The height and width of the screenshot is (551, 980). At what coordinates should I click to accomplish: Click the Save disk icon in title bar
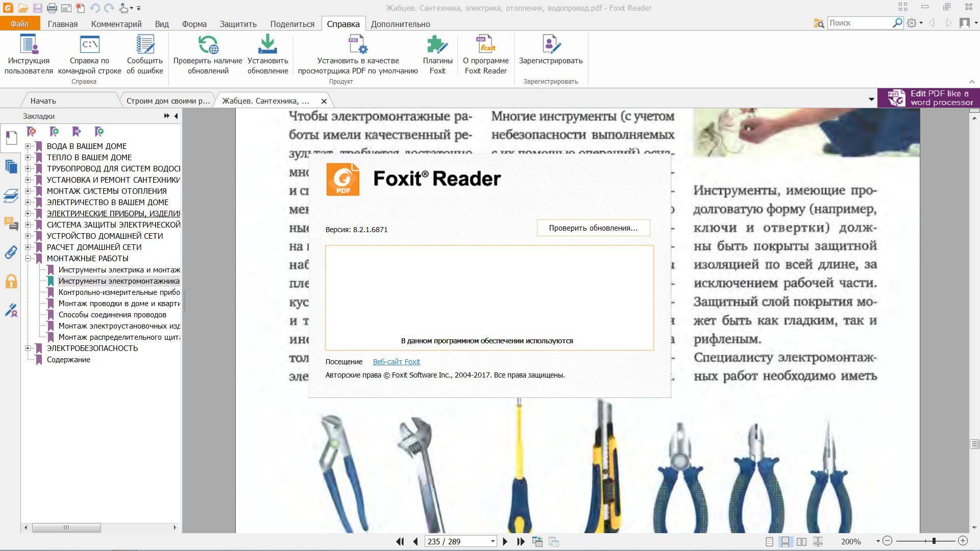37,8
